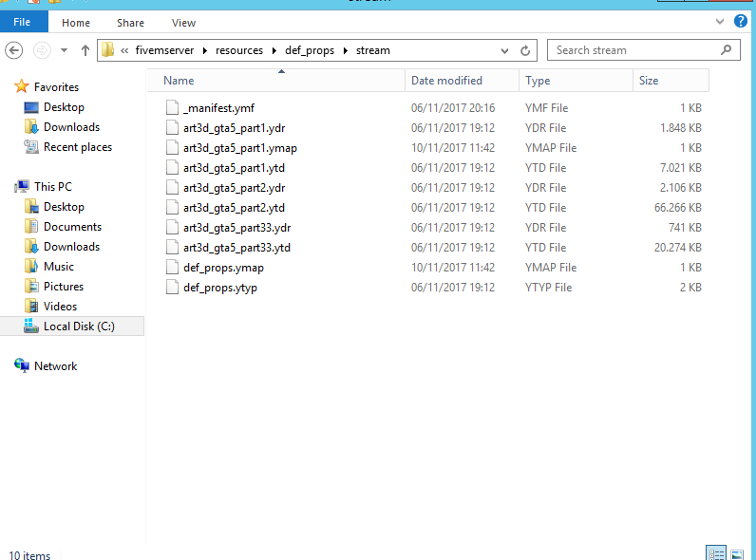The width and height of the screenshot is (756, 560).
Task: Click the address bar folder icon
Action: (x=107, y=49)
